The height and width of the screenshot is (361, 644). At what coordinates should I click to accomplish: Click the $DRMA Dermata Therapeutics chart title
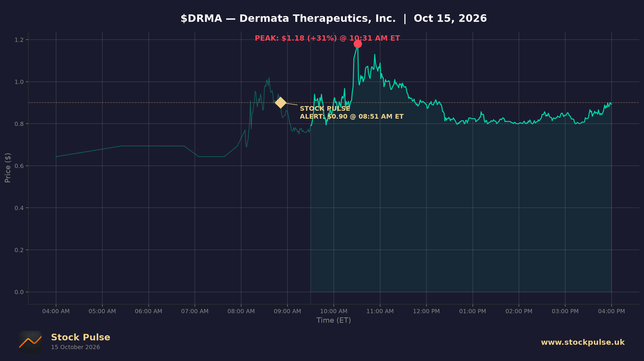pos(334,19)
